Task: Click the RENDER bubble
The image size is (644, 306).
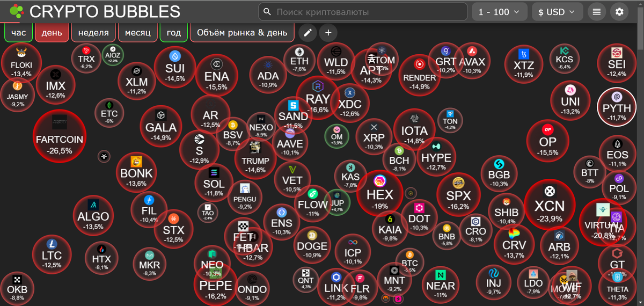Action: point(420,75)
